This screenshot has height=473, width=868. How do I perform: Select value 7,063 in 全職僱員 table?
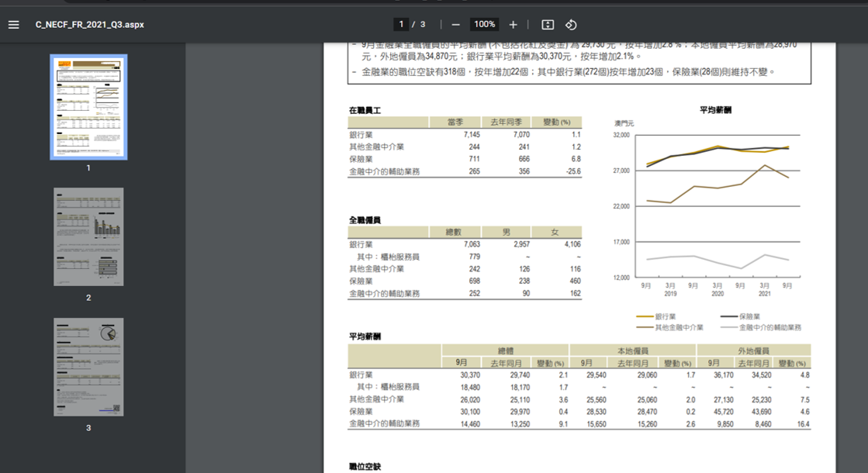(472, 244)
